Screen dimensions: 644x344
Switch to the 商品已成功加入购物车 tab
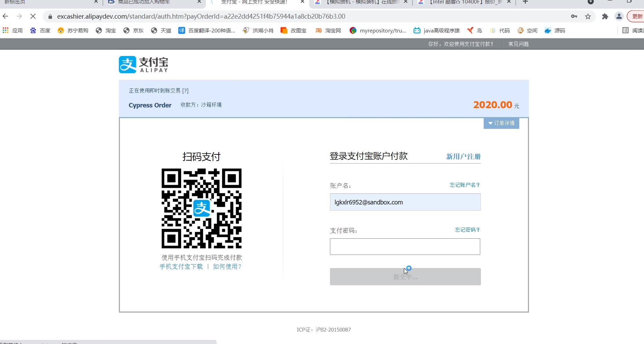click(149, 2)
